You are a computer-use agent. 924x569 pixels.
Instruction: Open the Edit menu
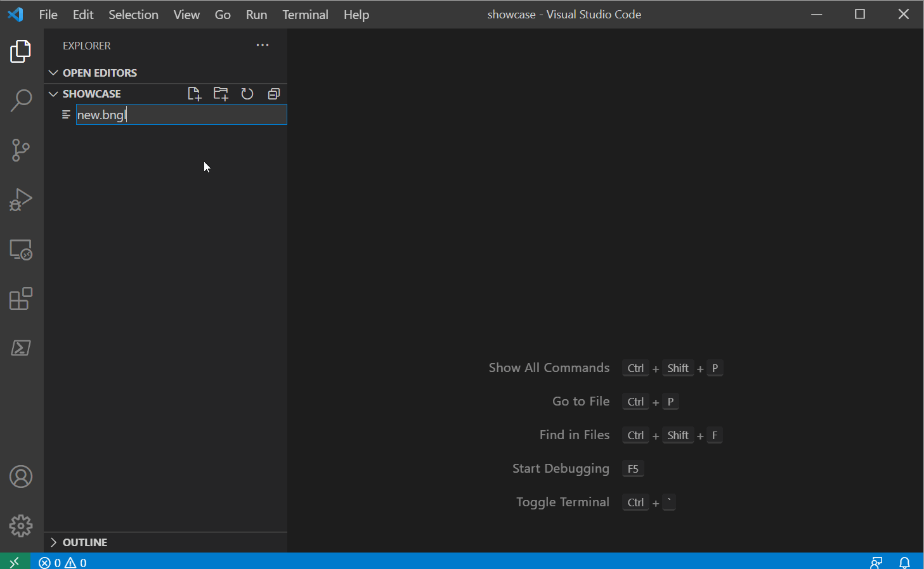point(83,15)
